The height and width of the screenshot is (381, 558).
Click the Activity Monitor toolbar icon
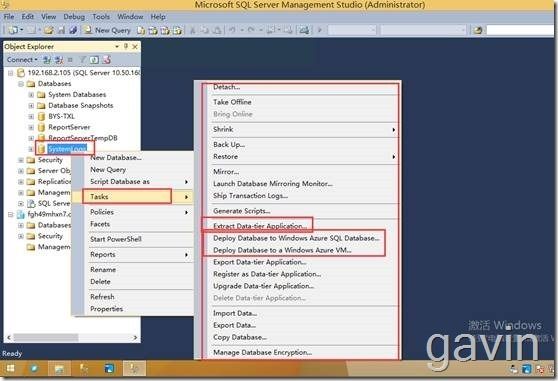click(x=304, y=30)
